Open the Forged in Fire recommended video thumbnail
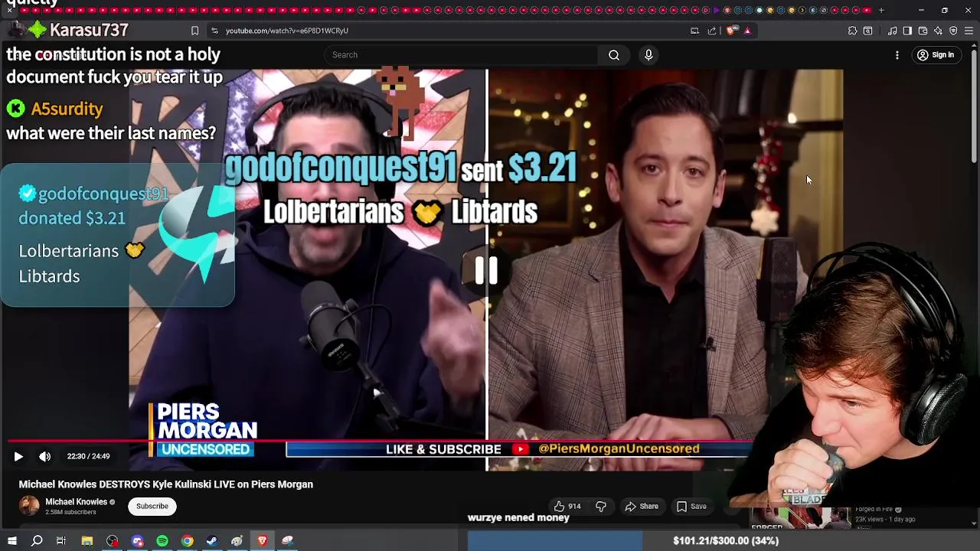This screenshot has width=980, height=551. pos(800,518)
